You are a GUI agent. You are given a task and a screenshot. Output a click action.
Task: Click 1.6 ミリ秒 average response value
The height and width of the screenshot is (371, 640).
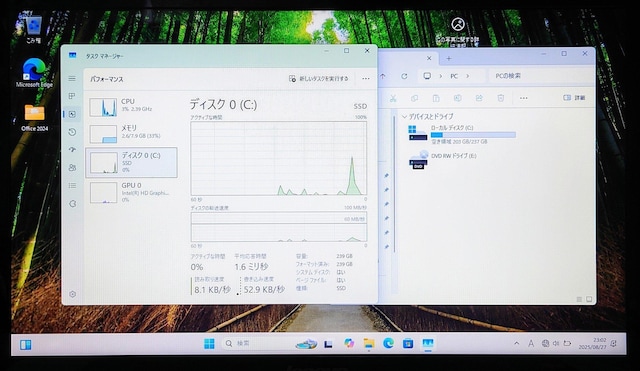pos(251,267)
